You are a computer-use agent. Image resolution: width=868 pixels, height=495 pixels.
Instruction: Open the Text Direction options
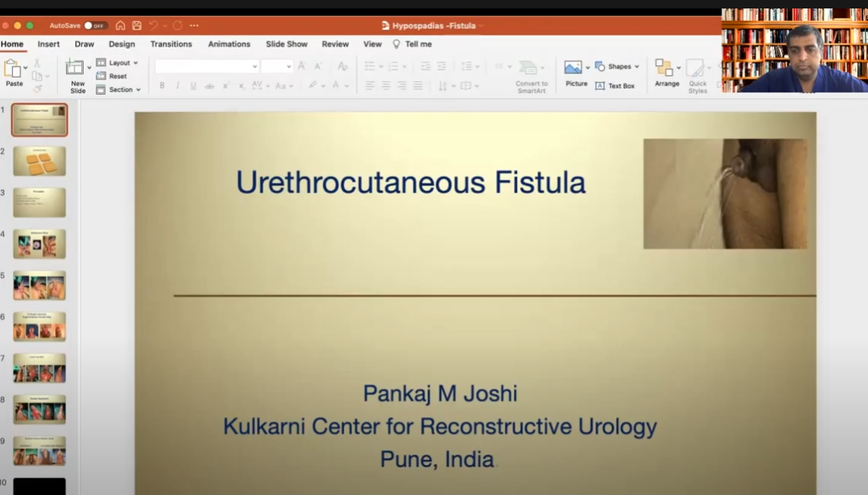tap(446, 86)
